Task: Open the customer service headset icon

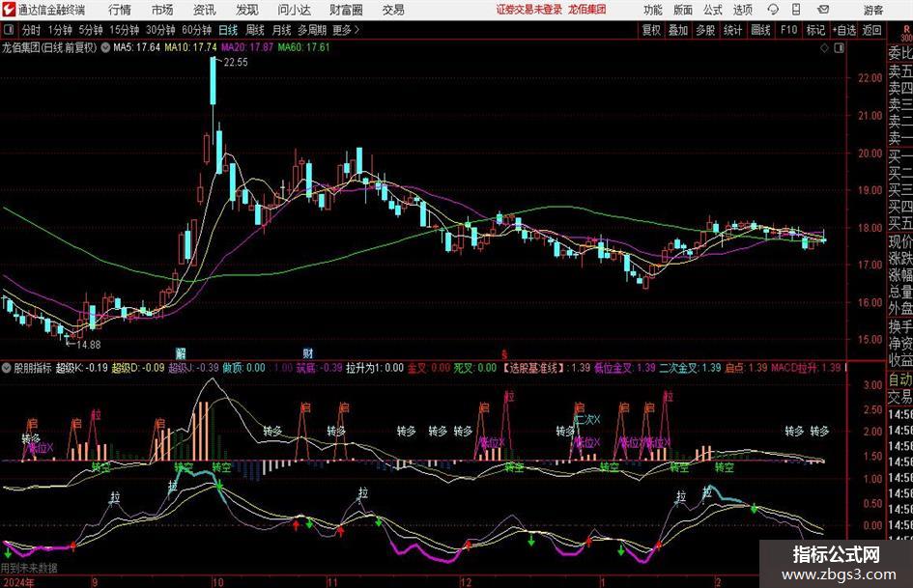Action: [773, 10]
